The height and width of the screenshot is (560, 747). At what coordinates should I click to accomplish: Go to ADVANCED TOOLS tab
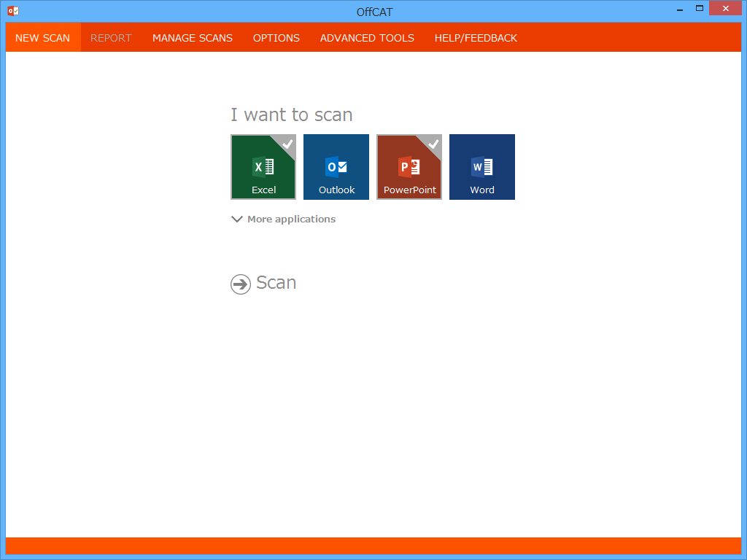[x=368, y=38]
